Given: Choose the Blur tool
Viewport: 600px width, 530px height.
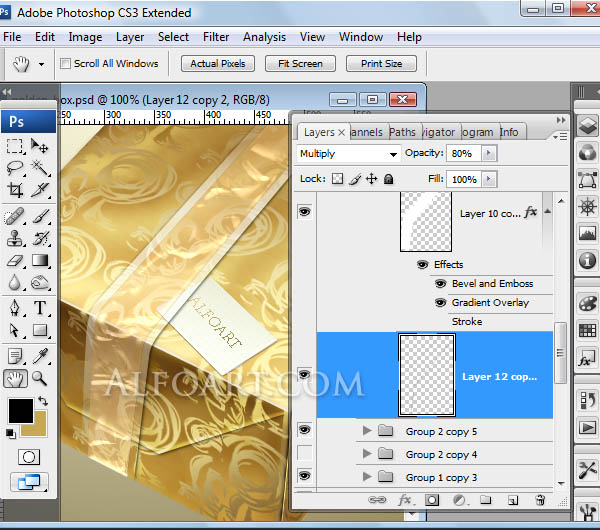Looking at the screenshot, I should [15, 283].
